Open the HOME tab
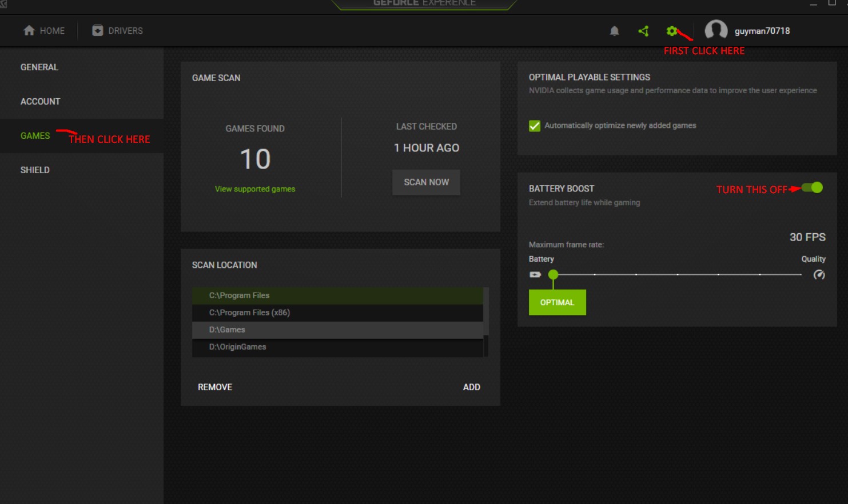 (44, 31)
